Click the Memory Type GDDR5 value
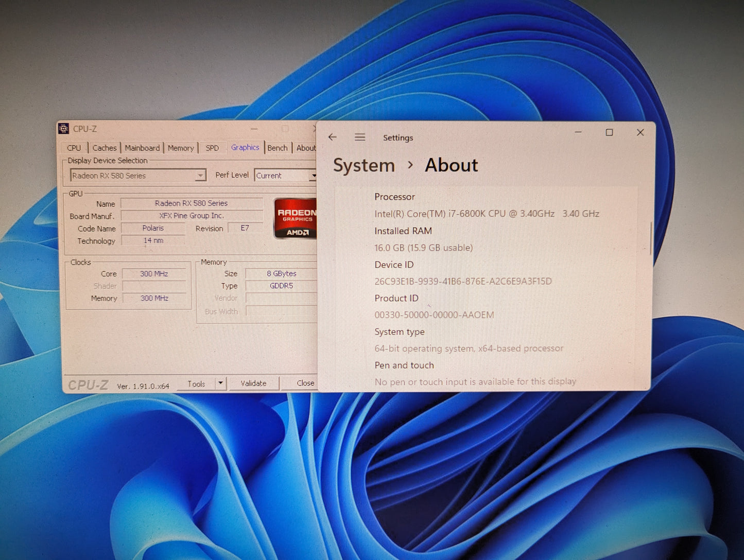 (x=281, y=286)
